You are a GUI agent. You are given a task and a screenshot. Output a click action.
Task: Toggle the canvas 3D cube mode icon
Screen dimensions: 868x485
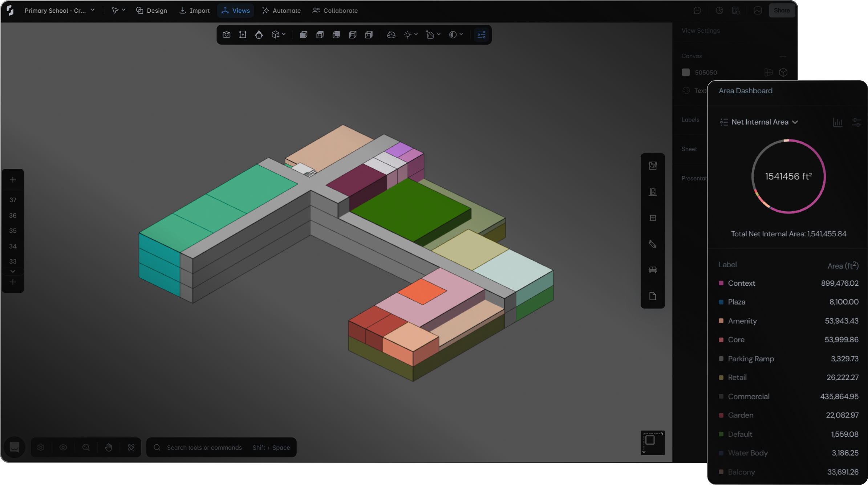[783, 73]
